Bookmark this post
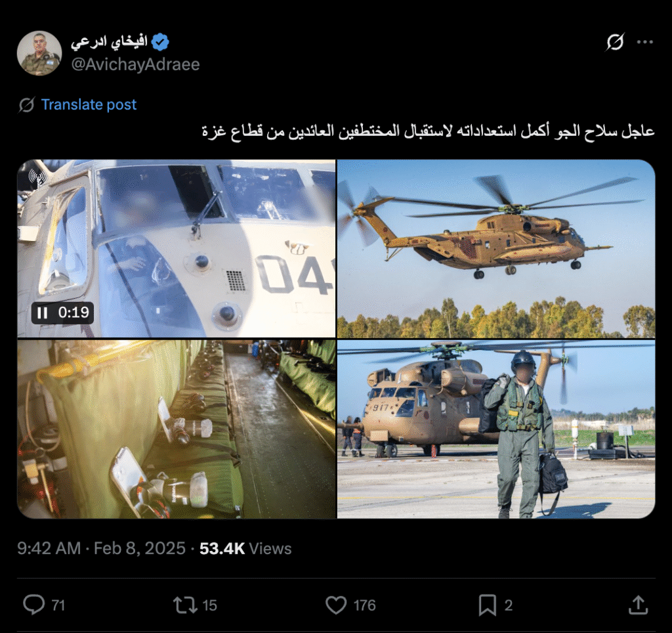 [x=488, y=605]
